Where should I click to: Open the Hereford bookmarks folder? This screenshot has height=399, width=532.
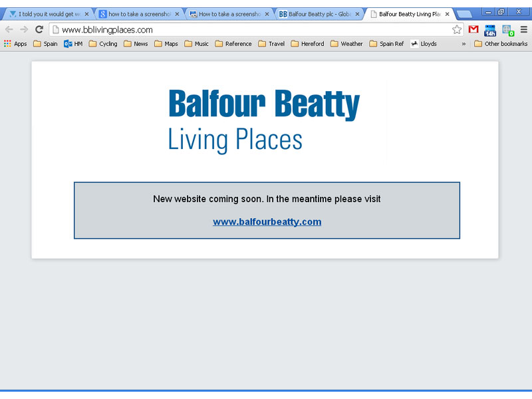click(x=307, y=44)
